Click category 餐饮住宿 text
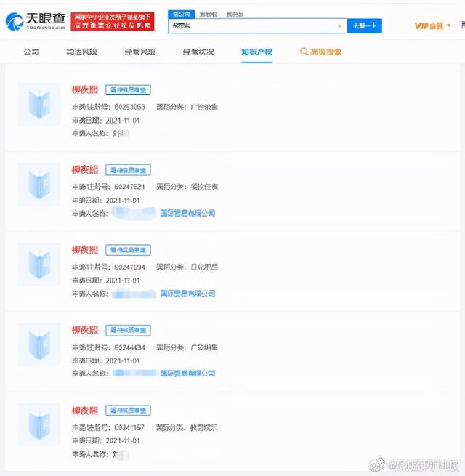The width and height of the screenshot is (465, 476). [x=204, y=187]
